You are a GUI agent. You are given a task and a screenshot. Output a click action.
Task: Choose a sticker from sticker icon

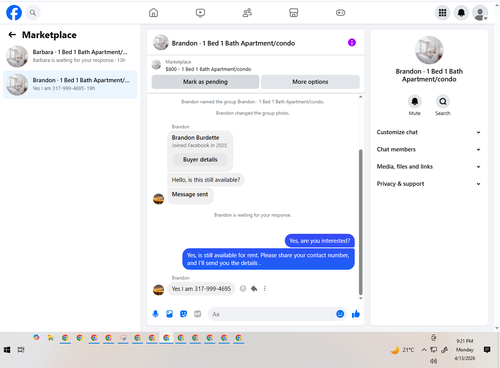(x=183, y=314)
